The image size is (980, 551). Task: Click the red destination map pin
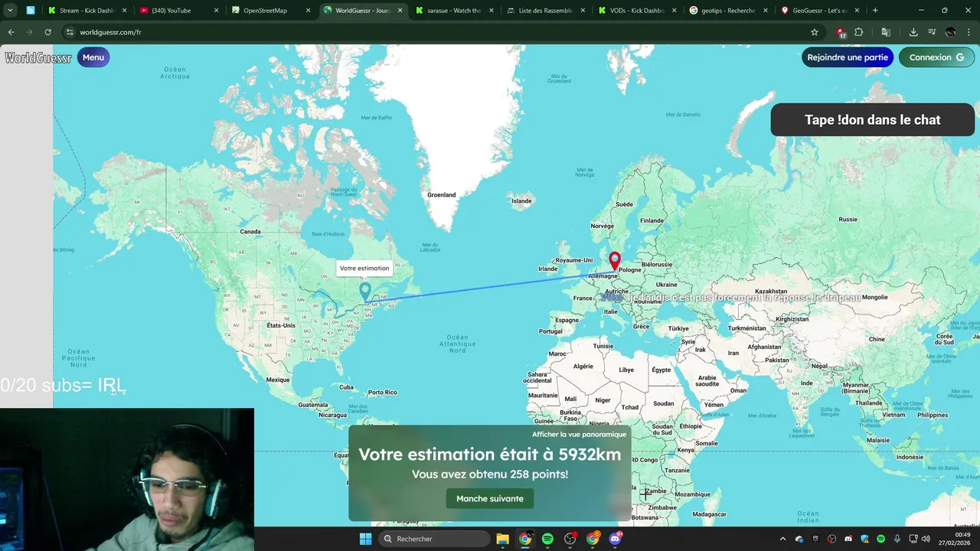(x=614, y=262)
